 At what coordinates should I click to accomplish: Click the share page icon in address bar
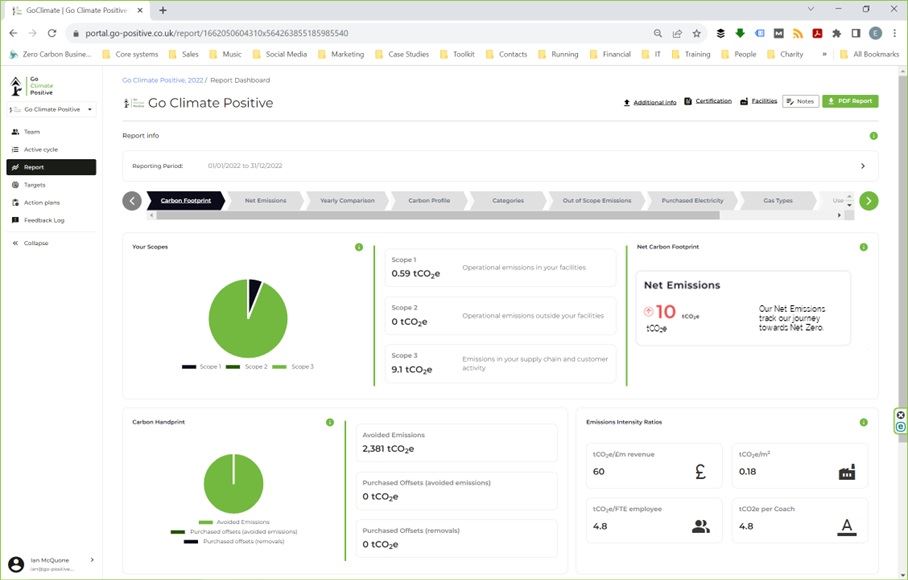(677, 34)
